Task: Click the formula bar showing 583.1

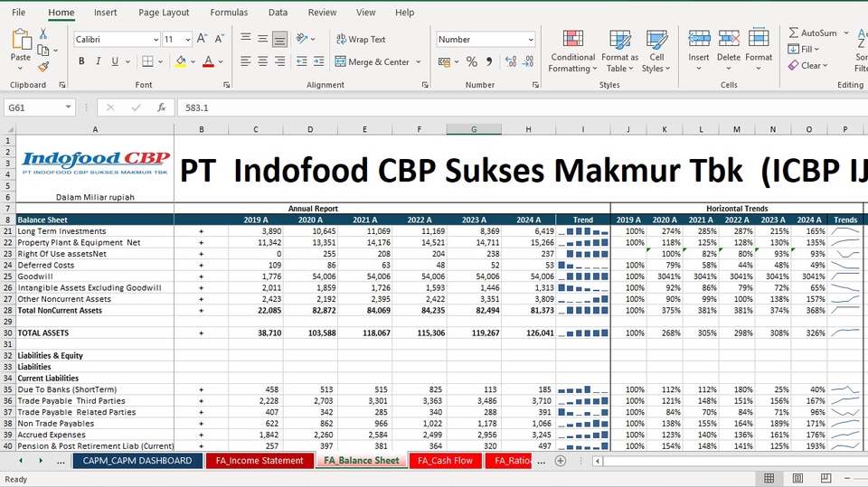Action: [x=521, y=108]
